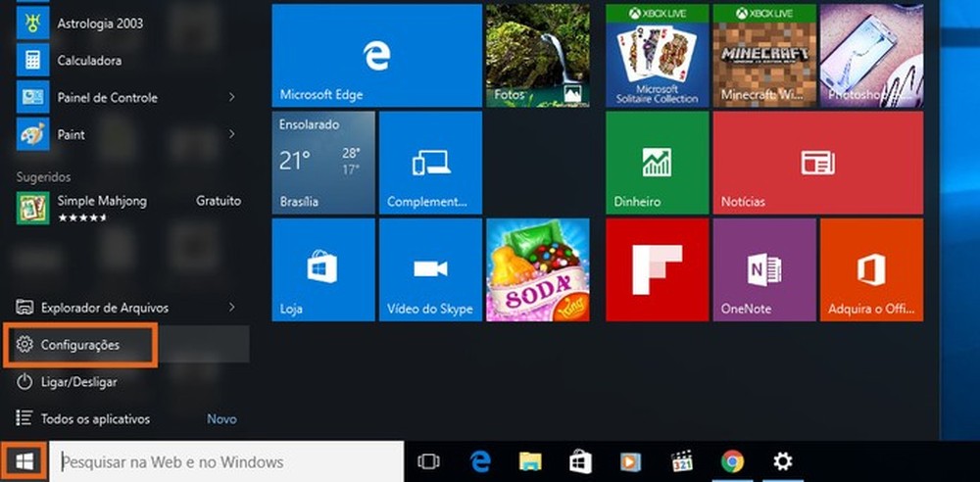Focus the Pesquisar na Web search box
This screenshot has width=980, height=482.
[x=226, y=462]
